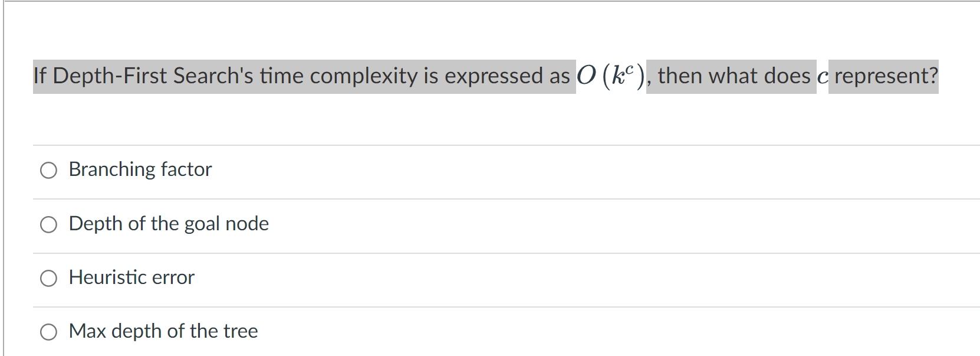Click the circle next to Branching factor
The height and width of the screenshot is (356, 980).
pyautogui.click(x=49, y=171)
